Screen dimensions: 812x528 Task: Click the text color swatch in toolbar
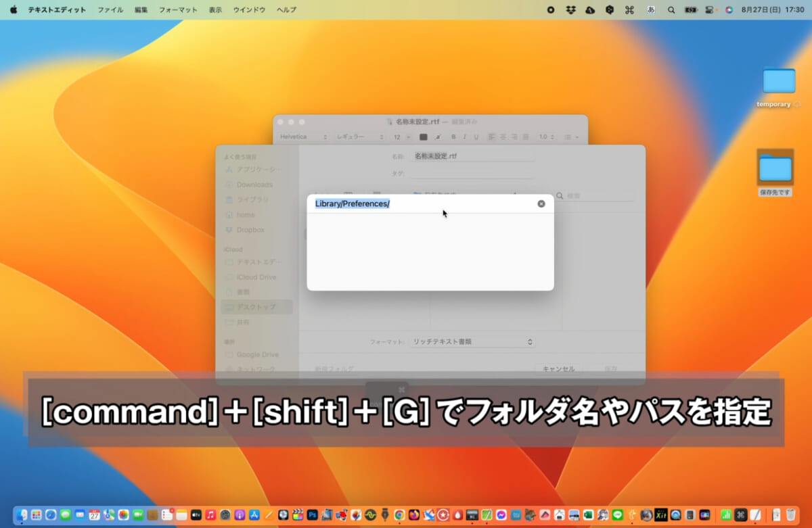coord(423,137)
